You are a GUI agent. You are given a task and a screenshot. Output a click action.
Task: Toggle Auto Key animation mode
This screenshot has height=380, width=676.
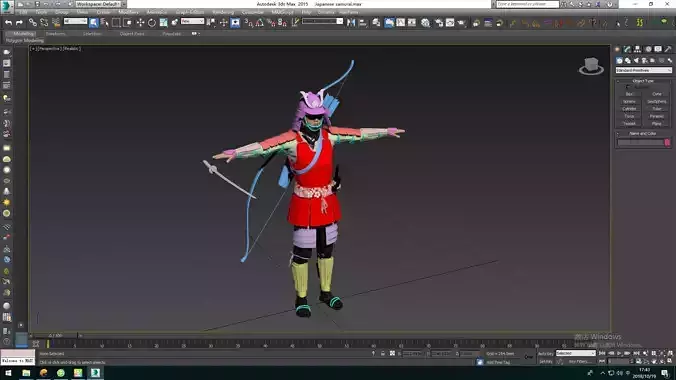(x=545, y=353)
